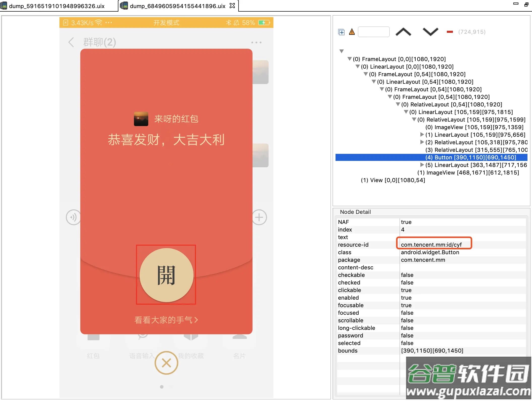Viewport: 532px width, 401px height.
Task: Click the three-dot group chat menu
Action: (256, 42)
